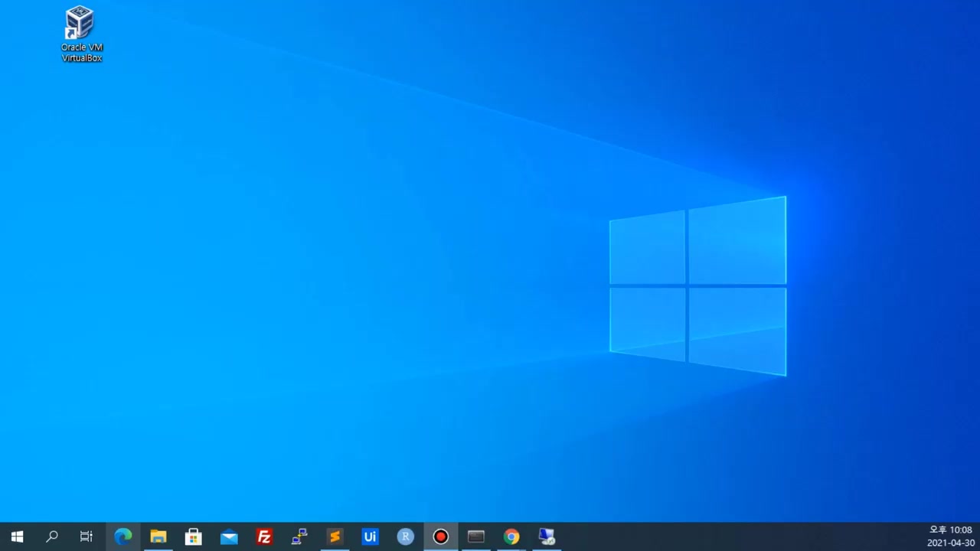Open the UiPath 'Ui' taskbar icon
Image resolution: width=980 pixels, height=551 pixels.
(370, 536)
